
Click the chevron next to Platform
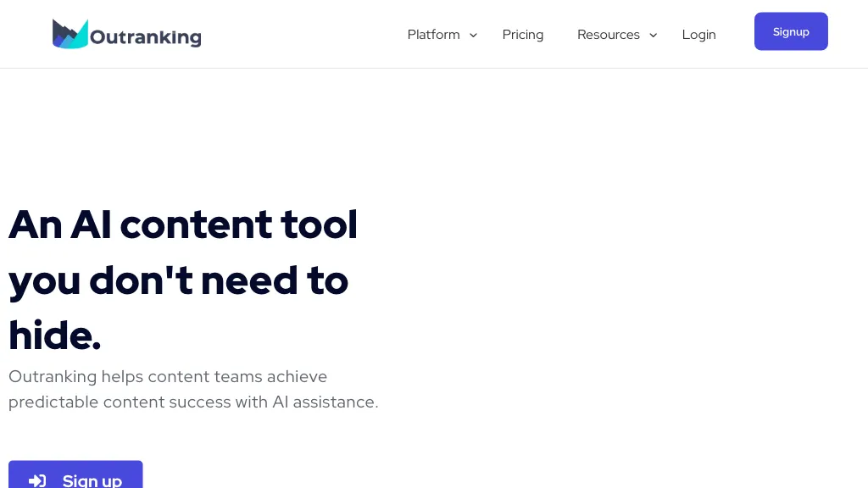473,36
